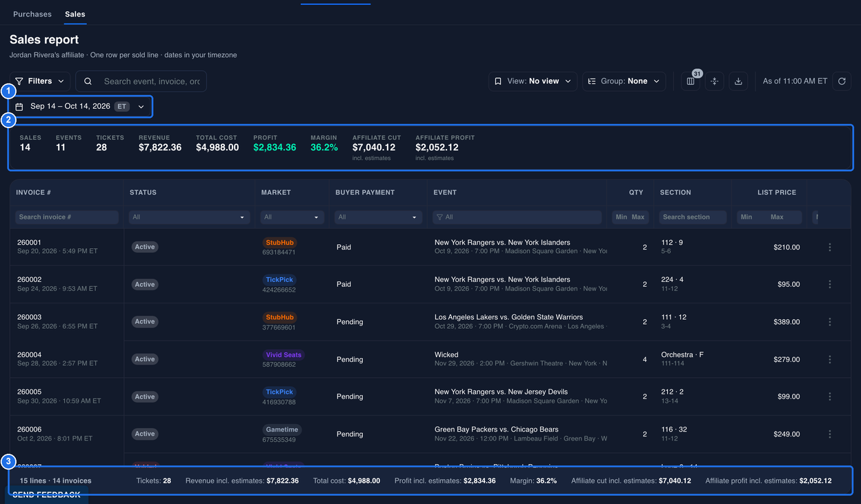Open row actions menu for invoice 260004
This screenshot has width=861, height=504.
click(x=829, y=359)
